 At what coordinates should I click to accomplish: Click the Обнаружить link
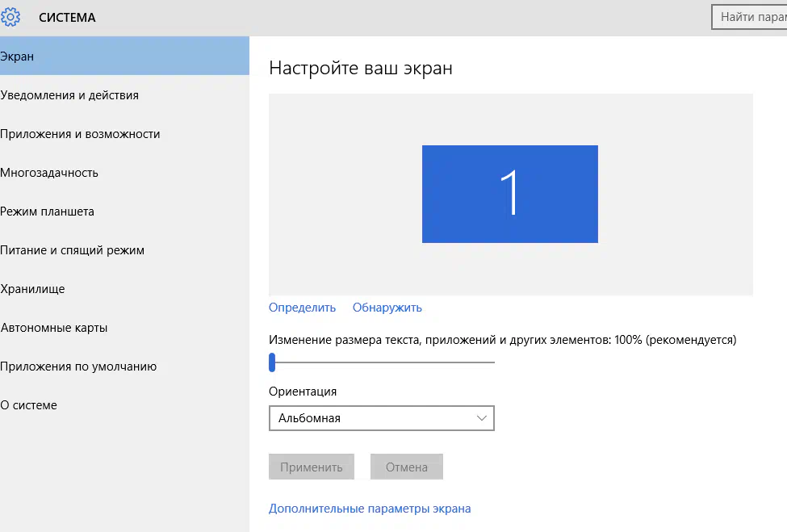point(387,308)
